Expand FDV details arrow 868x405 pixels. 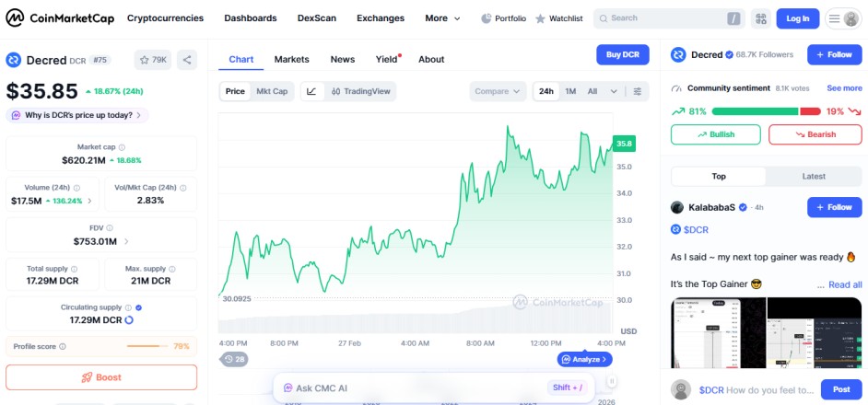[126, 241]
